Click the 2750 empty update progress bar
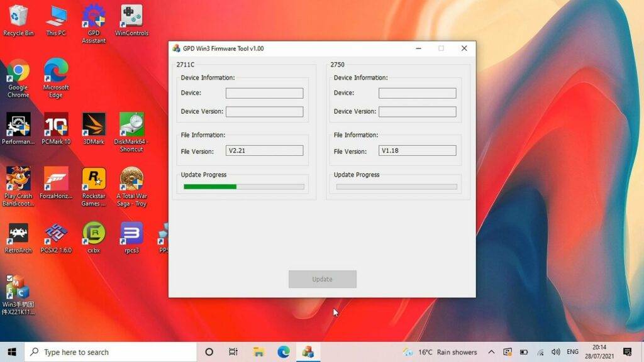This screenshot has width=644, height=362. (x=397, y=187)
